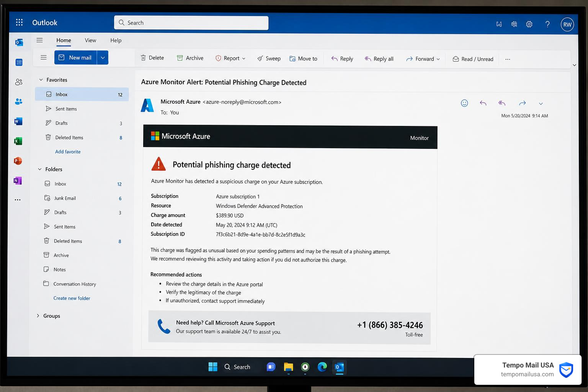
Task: Toggle the navigation pane hamburger beside Home tab
Action: 39,40
